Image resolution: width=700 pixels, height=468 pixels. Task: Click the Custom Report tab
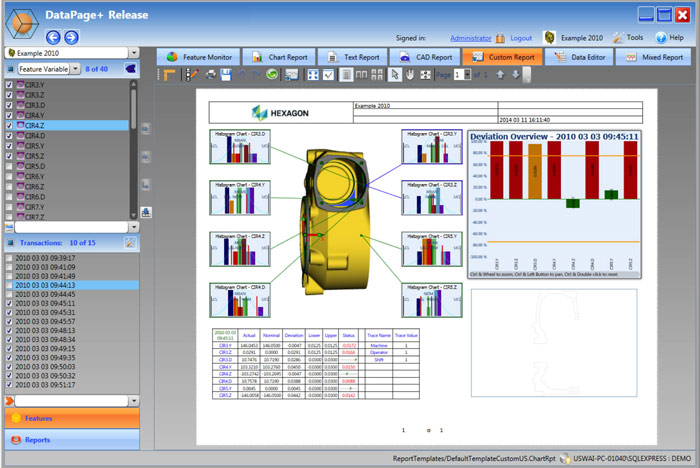pos(502,57)
